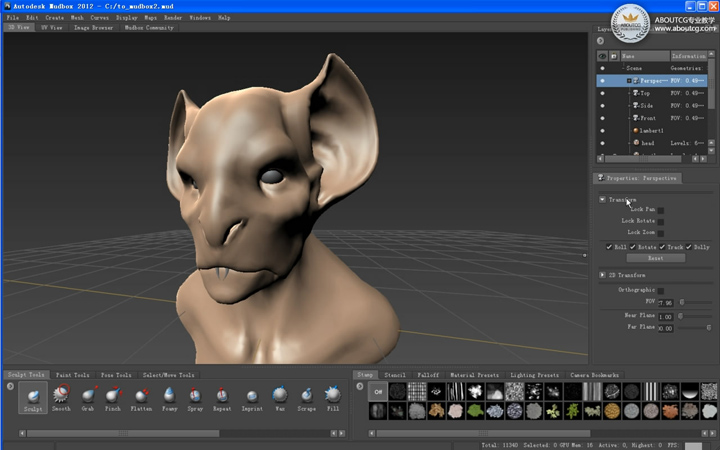Enable the Lock Rotate checkbox
Viewport: 720px width, 450px height.
coord(661,222)
